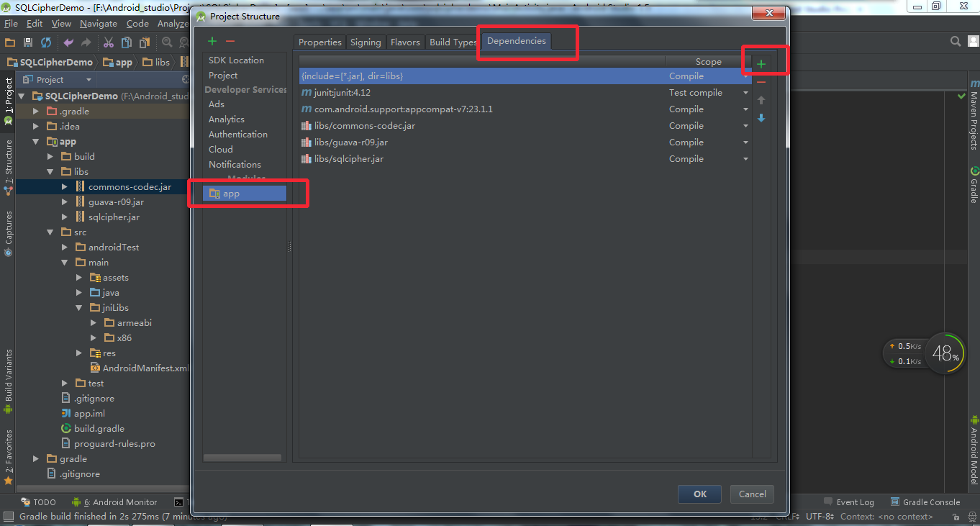
Task: Click the Find magnifier toolbar icon
Action: (167, 42)
